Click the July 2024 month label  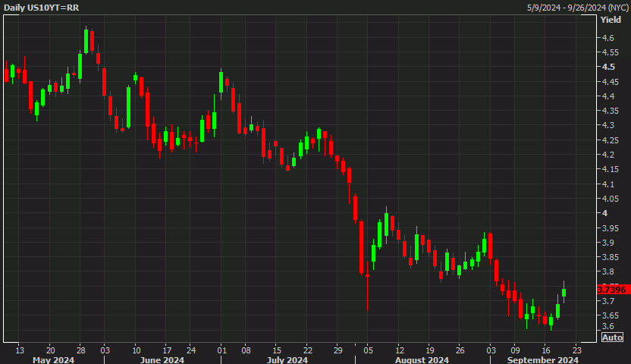(287, 359)
